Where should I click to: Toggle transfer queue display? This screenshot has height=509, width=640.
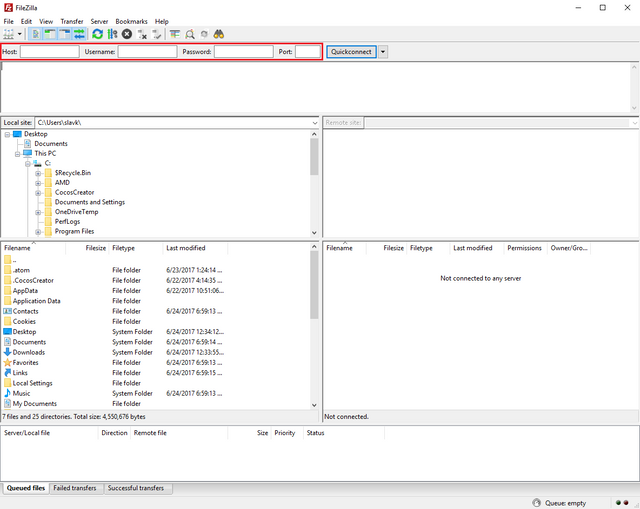pyautogui.click(x=79, y=34)
